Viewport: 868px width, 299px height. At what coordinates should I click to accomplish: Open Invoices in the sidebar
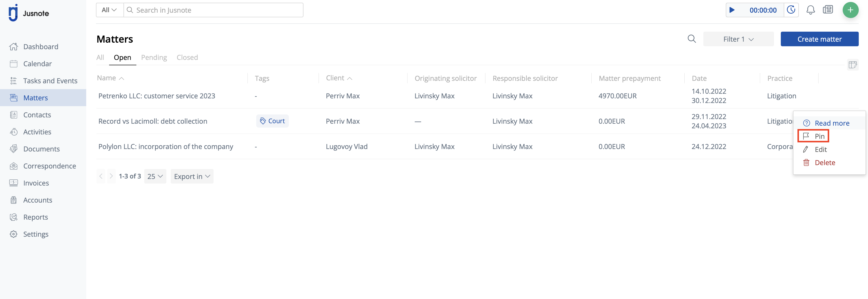[x=36, y=183]
